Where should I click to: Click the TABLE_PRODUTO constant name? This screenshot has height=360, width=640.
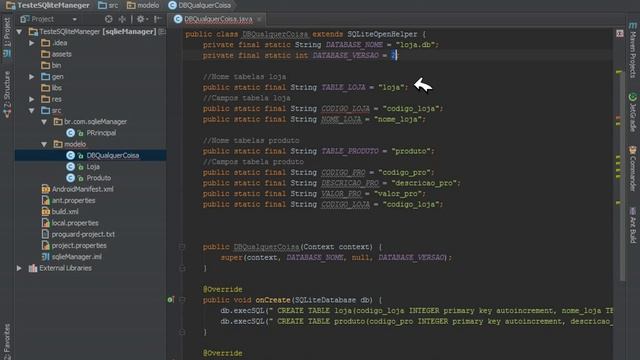(x=350, y=151)
